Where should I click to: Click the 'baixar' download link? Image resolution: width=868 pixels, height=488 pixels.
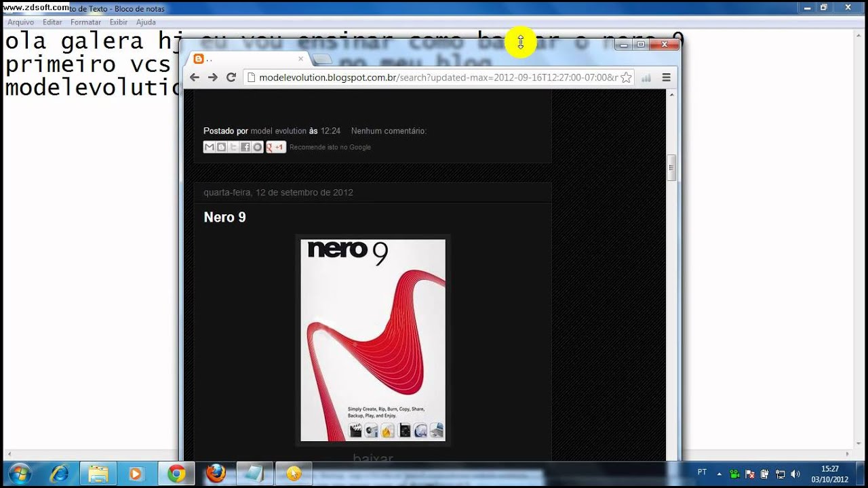[373, 457]
